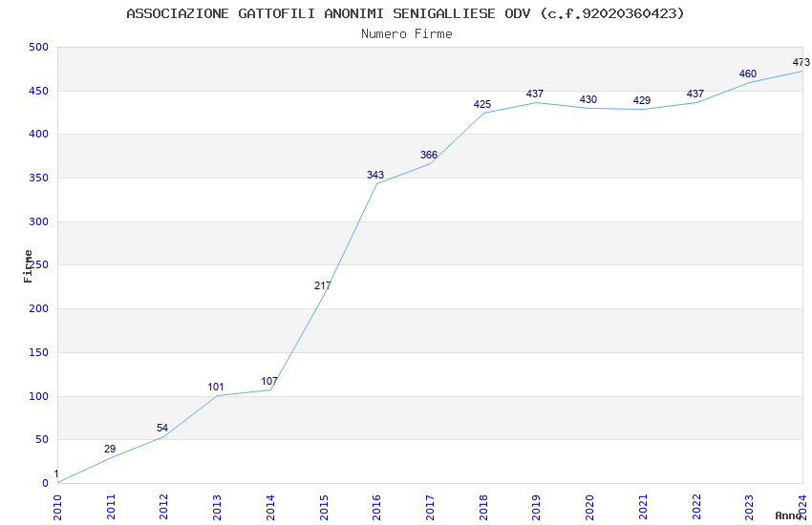Viewport: 812px width, 525px height.
Task: Click the data label 366
Action: (429, 156)
